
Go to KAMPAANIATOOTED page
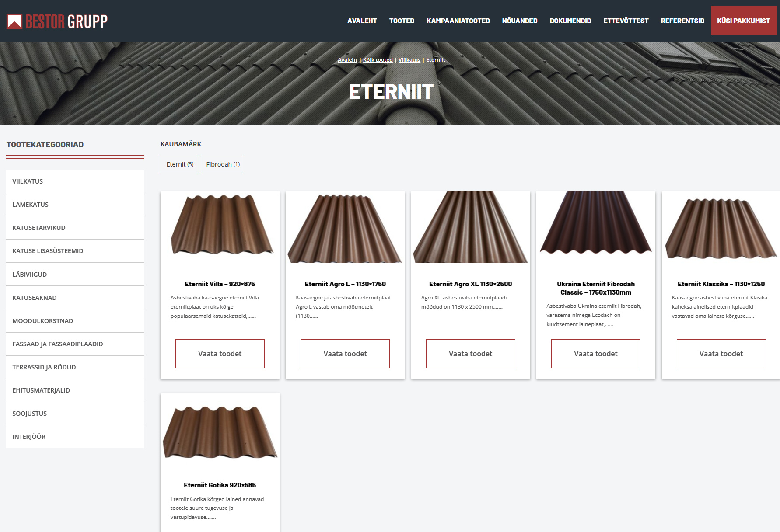[458, 21]
